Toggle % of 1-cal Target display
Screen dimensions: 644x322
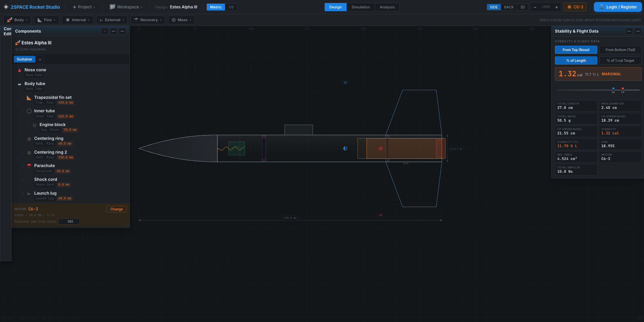[620, 61]
